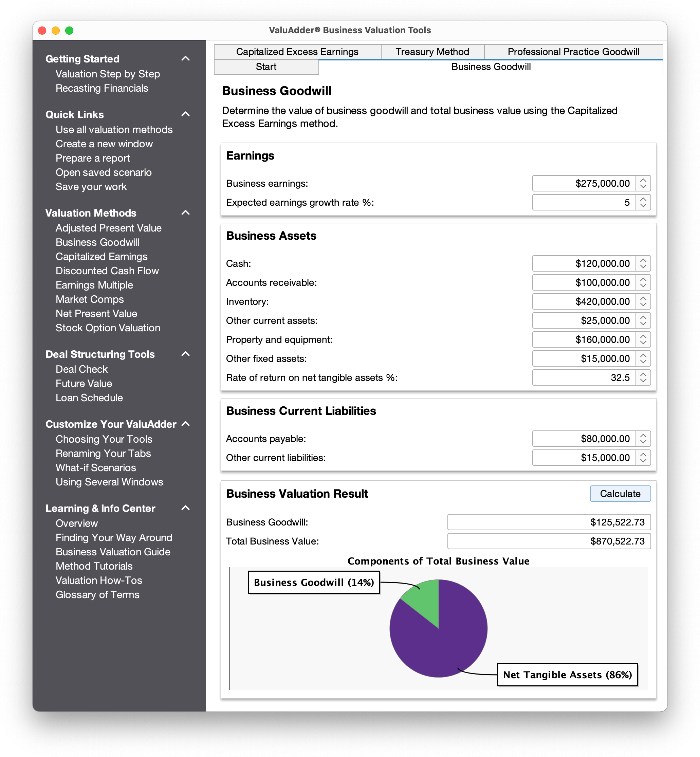Open the Loan Schedule tool
Screen dimensions: 700x757
(x=89, y=398)
